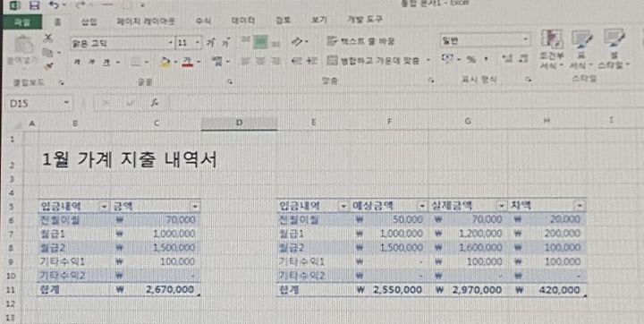Image resolution: width=644 pixels, height=324 pixels.
Task: Activate the Format Painter brush
Action: pyautogui.click(x=48, y=65)
